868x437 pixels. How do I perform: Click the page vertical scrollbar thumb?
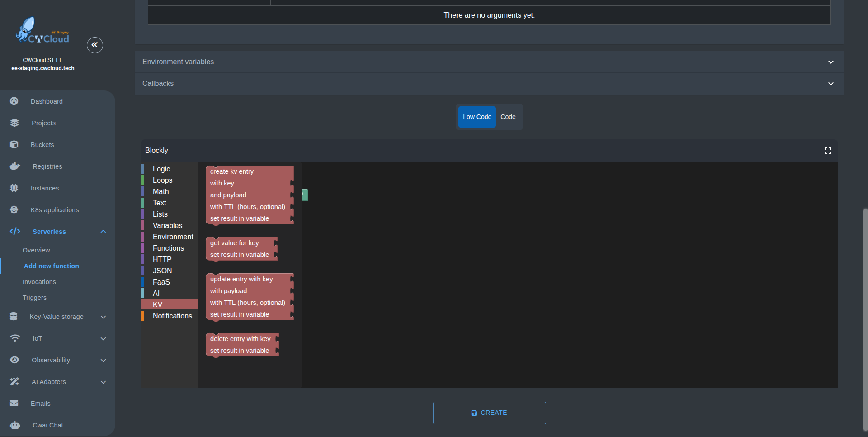(865, 319)
